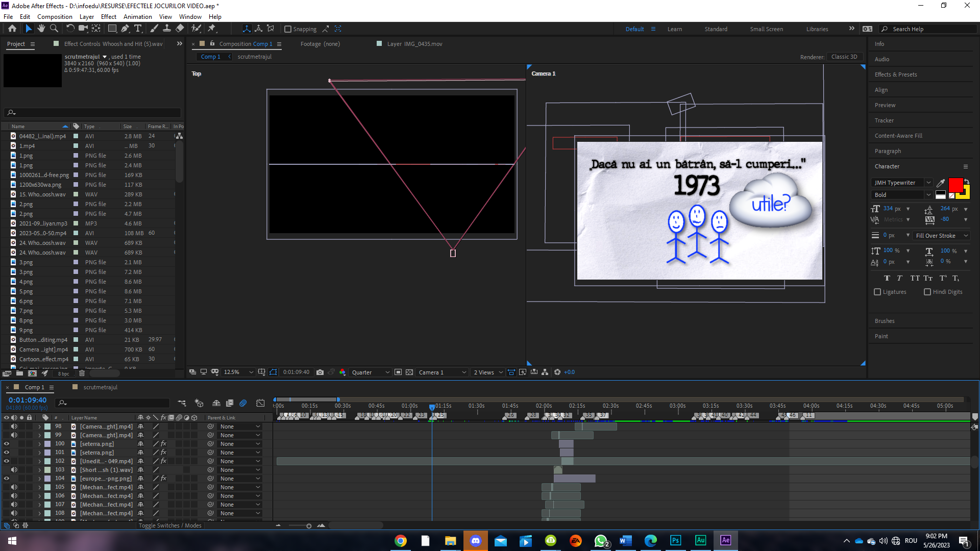Select the Roto Brush tool
The width and height of the screenshot is (980, 551).
[x=197, y=29]
